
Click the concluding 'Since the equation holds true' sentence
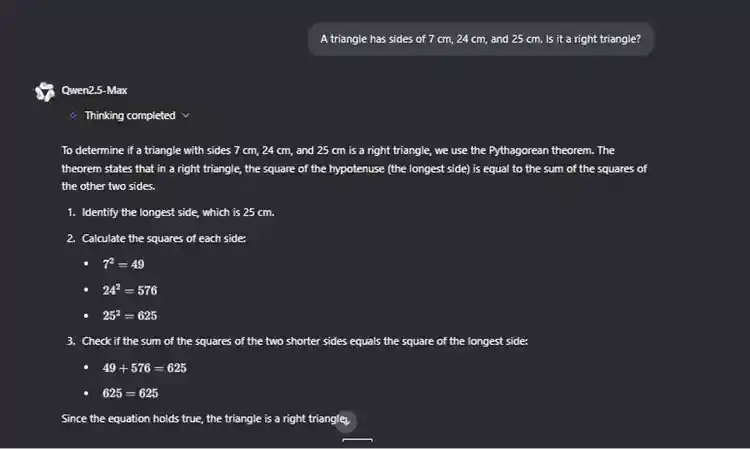click(x=200, y=420)
